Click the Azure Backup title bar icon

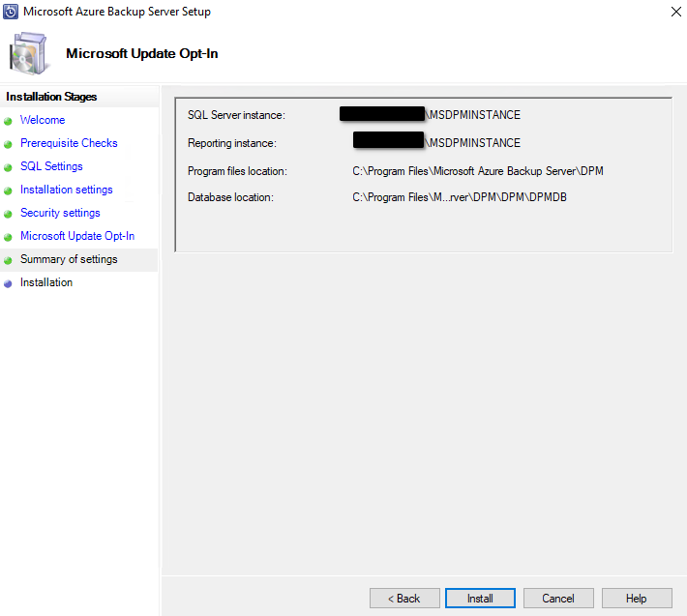tap(11, 12)
